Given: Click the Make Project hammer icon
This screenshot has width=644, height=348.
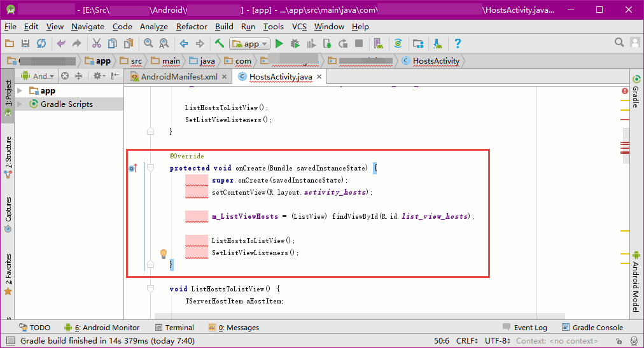Looking at the screenshot, I should (x=220, y=43).
